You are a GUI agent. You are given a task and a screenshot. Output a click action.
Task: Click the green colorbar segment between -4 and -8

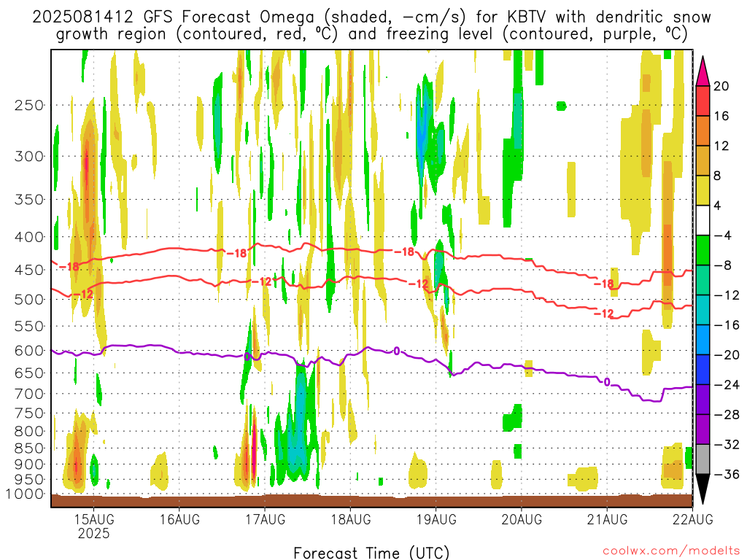click(703, 250)
